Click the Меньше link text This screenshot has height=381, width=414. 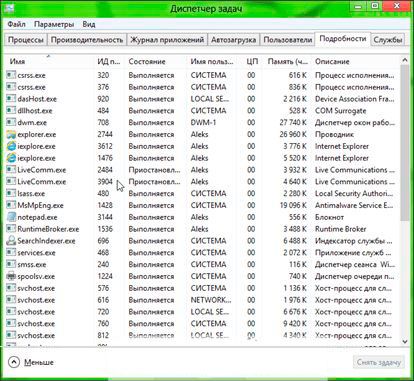(x=39, y=362)
